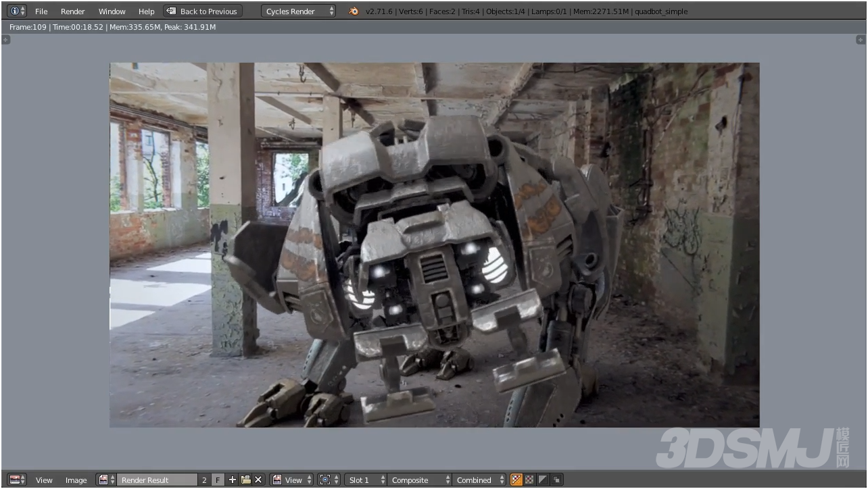Screen dimensions: 868x489
Task: Click the image user count 2
Action: coord(204,480)
